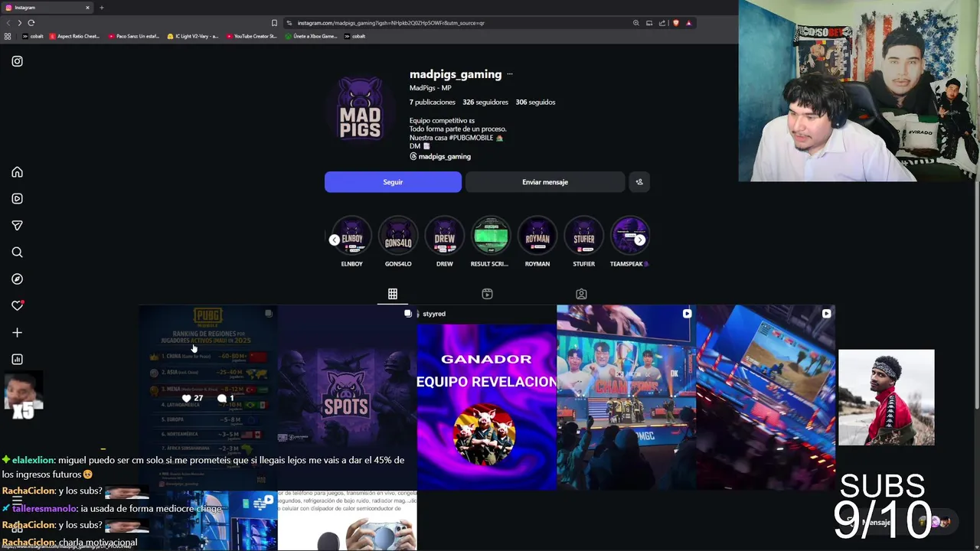Open phone cooler product post
This screenshot has width=980, height=551.
click(347, 520)
